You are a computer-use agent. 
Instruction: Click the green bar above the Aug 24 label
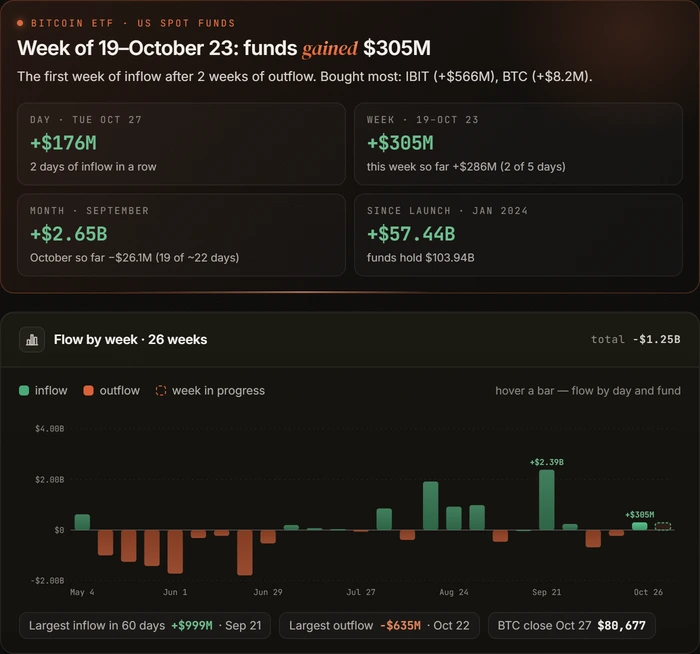[454, 518]
